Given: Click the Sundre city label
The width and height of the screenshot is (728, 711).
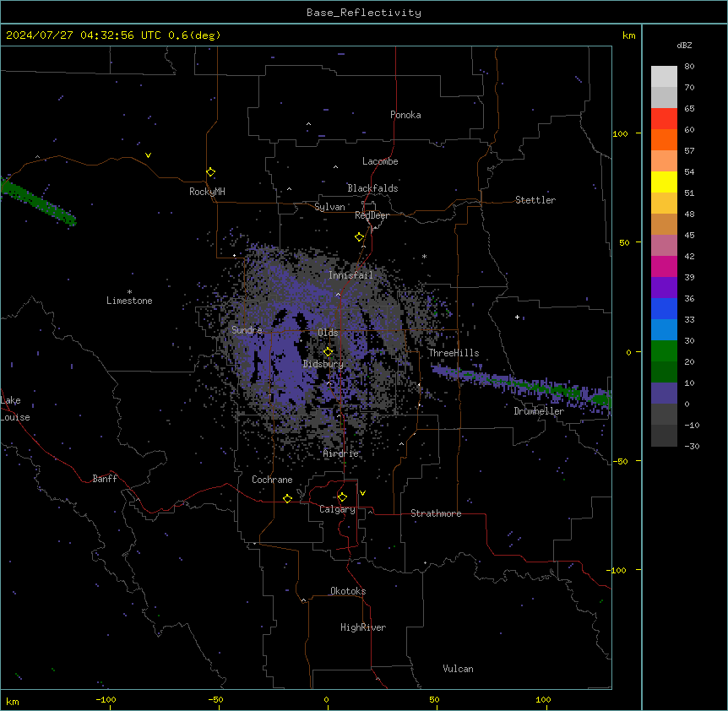Looking at the screenshot, I should pyautogui.click(x=247, y=330).
